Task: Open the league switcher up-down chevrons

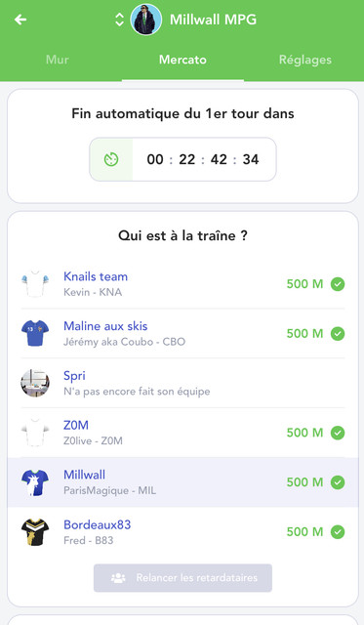Action: coord(119,20)
